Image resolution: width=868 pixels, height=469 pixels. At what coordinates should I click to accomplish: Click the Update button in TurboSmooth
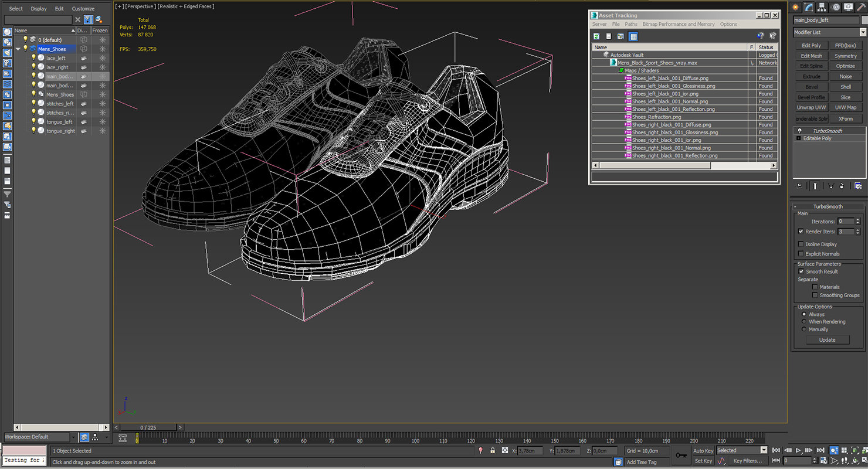point(827,340)
